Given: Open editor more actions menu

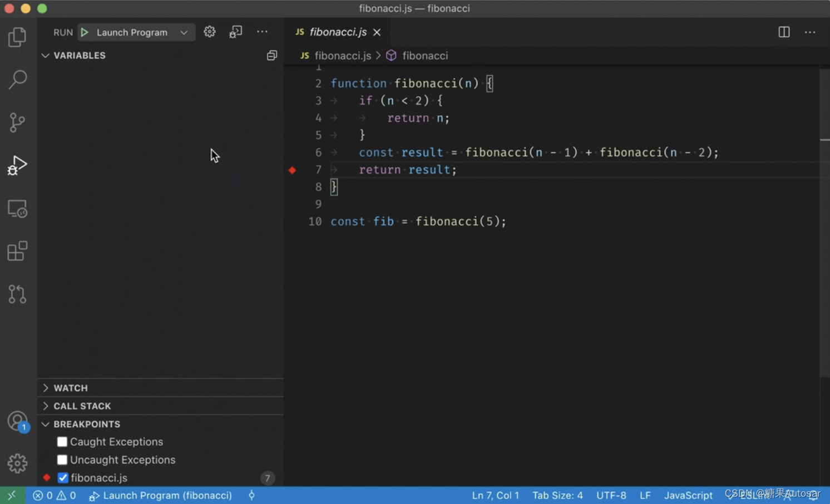Looking at the screenshot, I should (810, 32).
